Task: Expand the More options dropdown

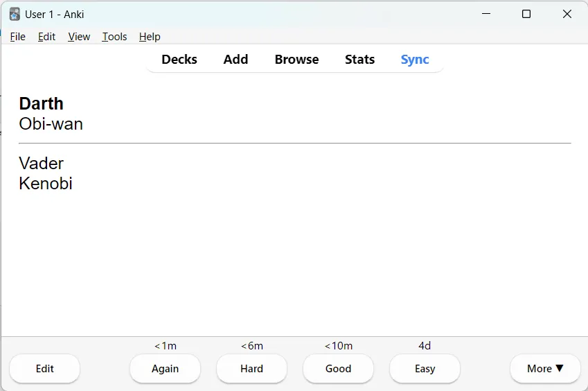Action: click(x=545, y=369)
